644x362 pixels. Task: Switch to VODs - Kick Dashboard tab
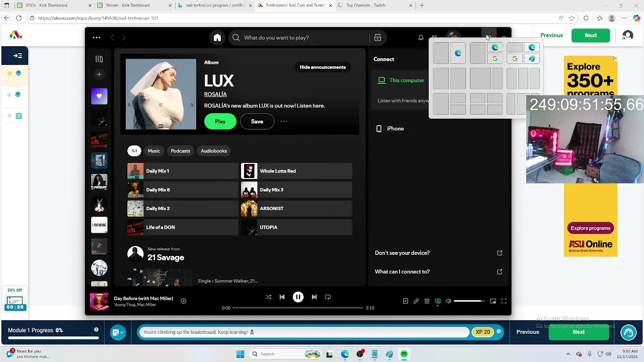(53, 6)
